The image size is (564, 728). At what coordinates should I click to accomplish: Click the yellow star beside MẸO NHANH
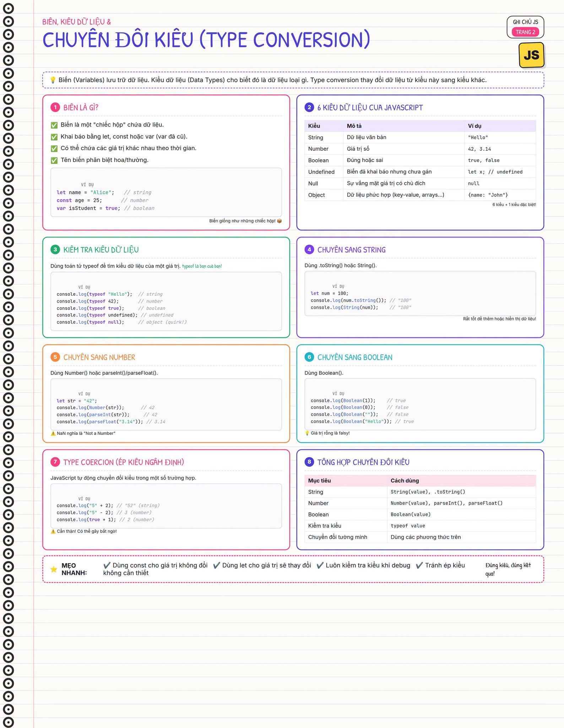click(x=54, y=569)
